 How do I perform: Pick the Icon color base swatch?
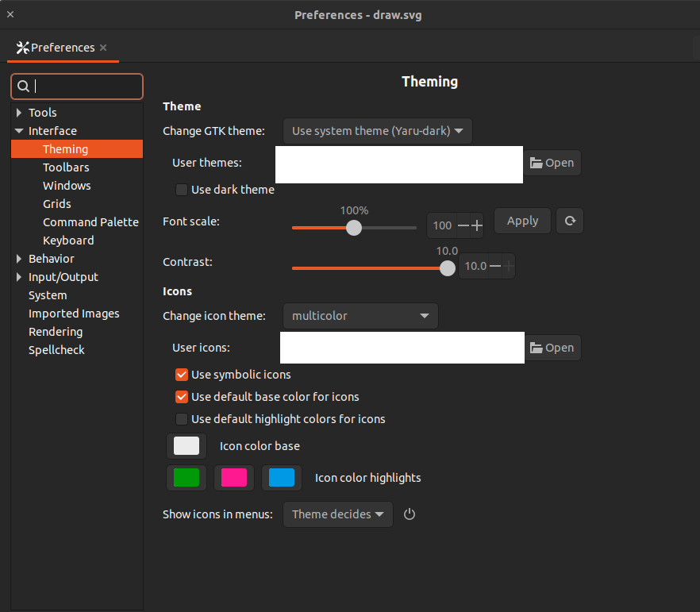pyautogui.click(x=187, y=446)
